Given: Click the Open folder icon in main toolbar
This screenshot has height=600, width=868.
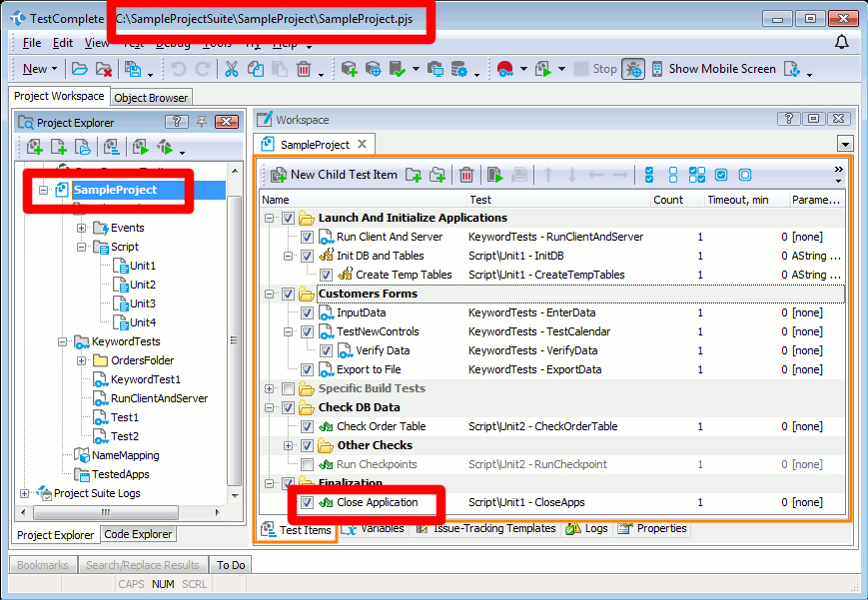Looking at the screenshot, I should [80, 69].
